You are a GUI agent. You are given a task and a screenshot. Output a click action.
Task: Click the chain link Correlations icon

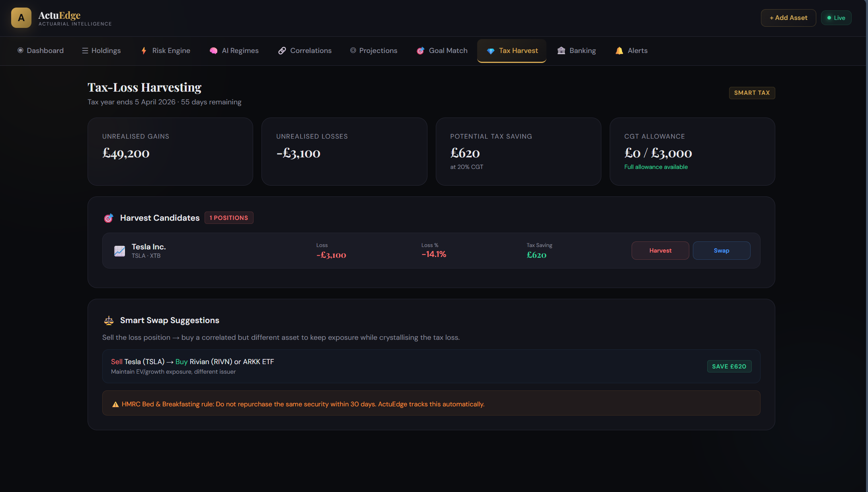(x=282, y=51)
